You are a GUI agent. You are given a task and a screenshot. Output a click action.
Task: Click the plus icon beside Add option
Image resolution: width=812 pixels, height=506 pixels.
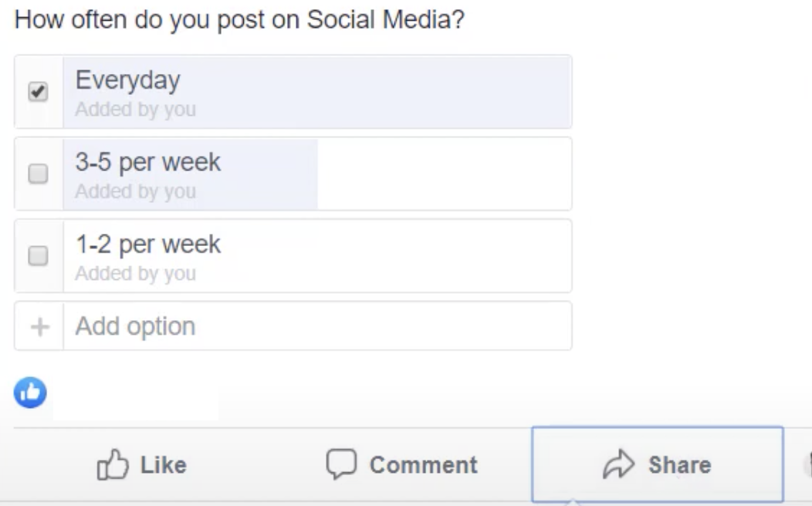[39, 326]
